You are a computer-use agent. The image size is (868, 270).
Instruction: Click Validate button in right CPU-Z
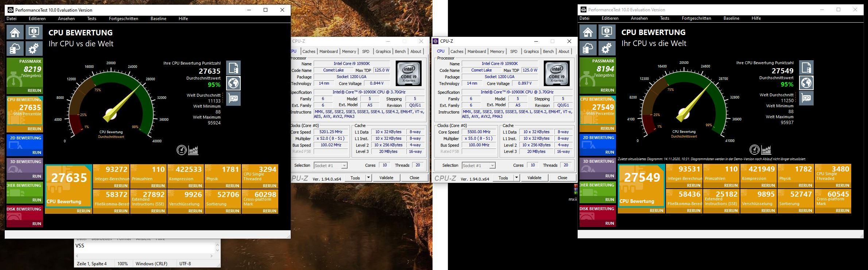[534, 178]
